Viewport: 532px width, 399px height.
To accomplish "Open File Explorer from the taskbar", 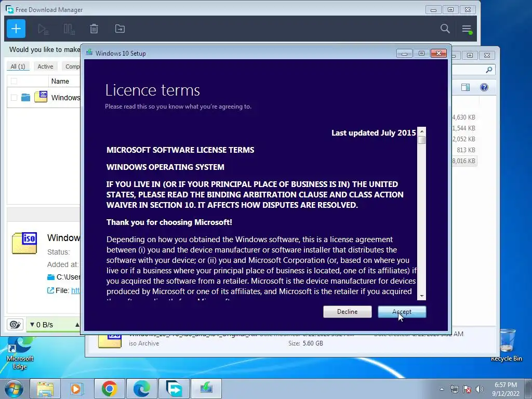I will click(x=45, y=389).
